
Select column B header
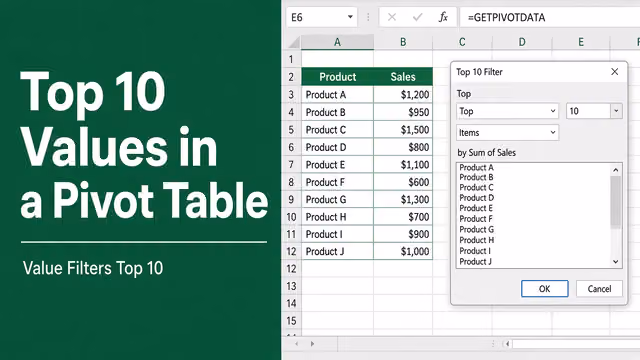tap(403, 42)
